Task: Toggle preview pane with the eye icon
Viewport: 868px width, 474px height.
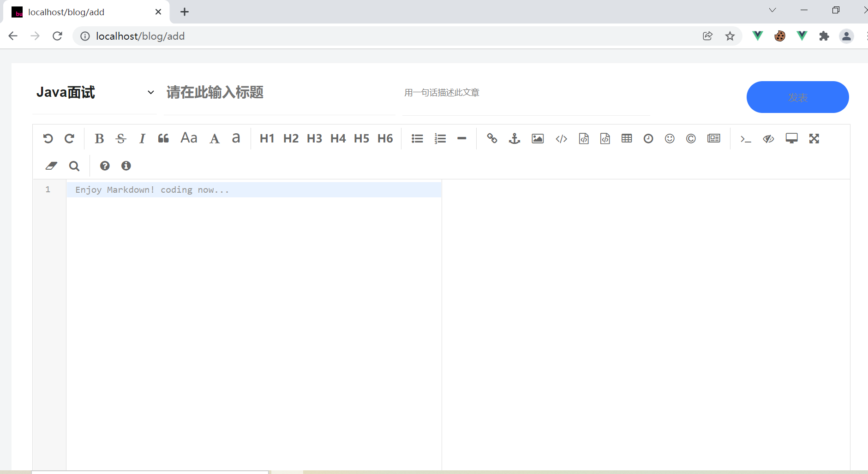Action: [x=768, y=138]
